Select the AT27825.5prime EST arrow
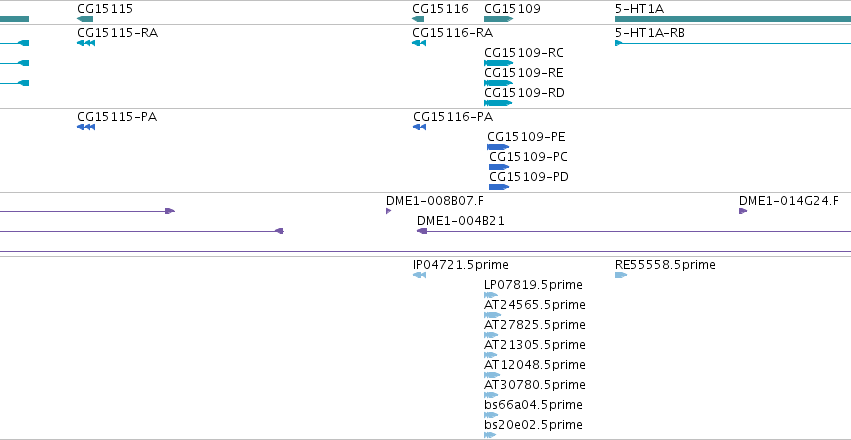 [x=491, y=335]
